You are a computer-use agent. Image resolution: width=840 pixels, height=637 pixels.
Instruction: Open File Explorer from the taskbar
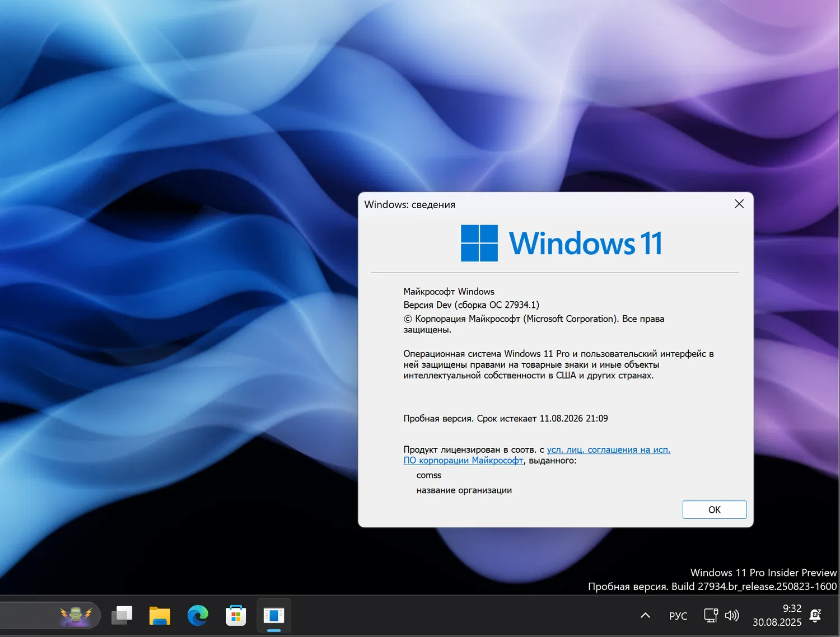coord(160,615)
